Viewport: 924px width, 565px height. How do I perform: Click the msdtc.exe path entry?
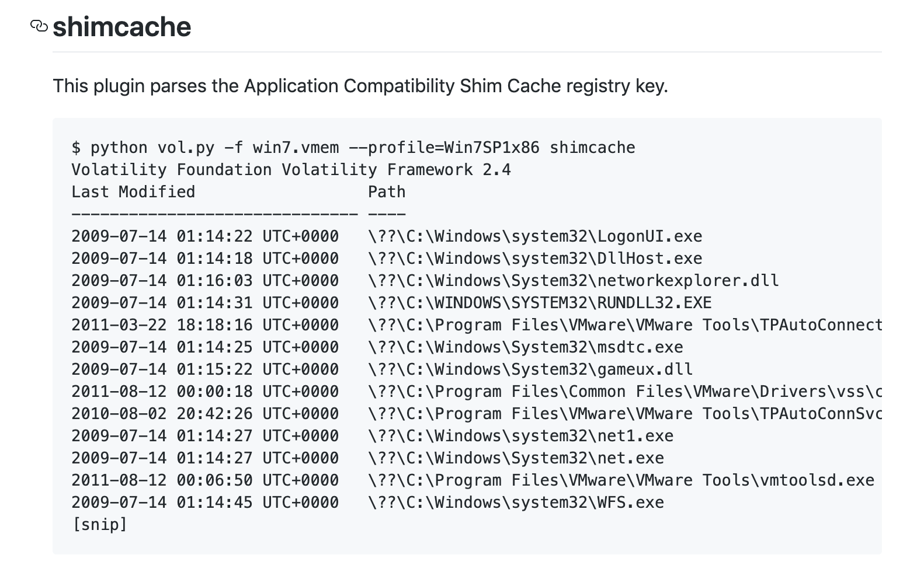(x=526, y=347)
